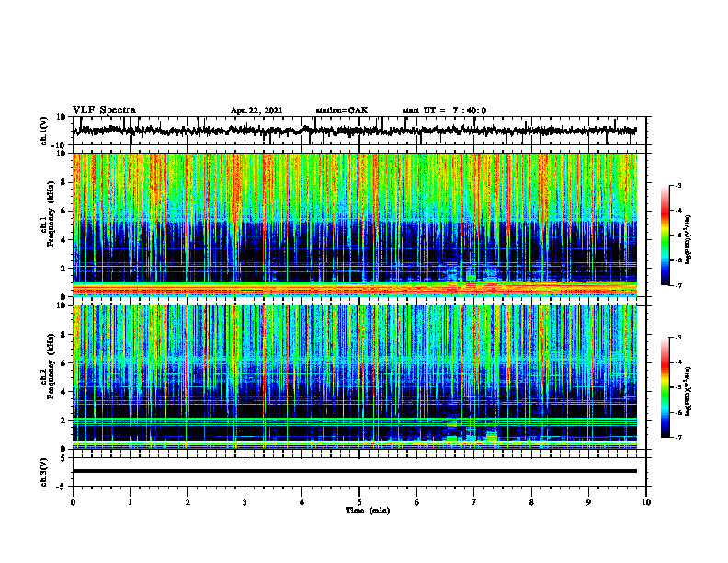Click the "8" kHz tick of ch.1 spectrogram
The width and height of the screenshot is (728, 563).
coord(64,182)
